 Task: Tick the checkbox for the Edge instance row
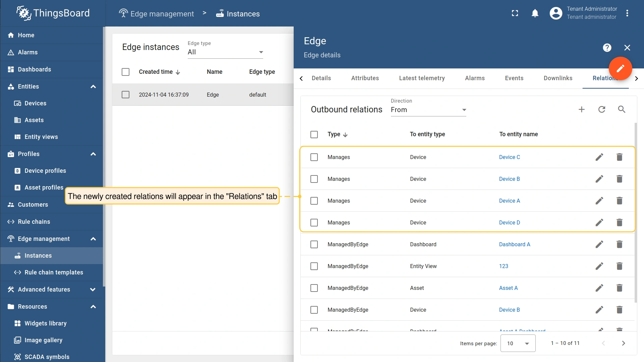[x=125, y=95]
